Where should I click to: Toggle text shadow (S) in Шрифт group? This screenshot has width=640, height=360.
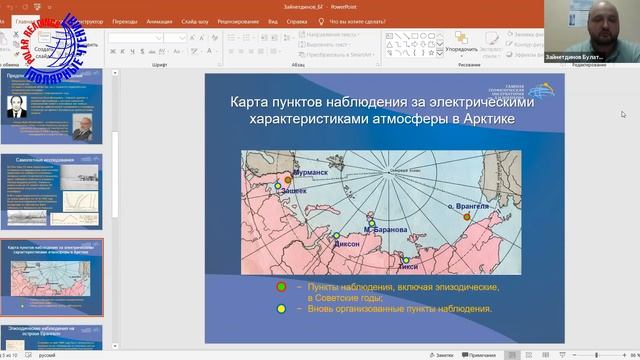point(142,51)
